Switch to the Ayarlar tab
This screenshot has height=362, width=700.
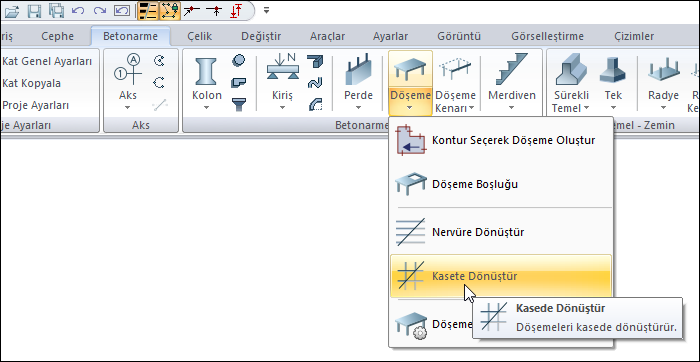click(391, 36)
